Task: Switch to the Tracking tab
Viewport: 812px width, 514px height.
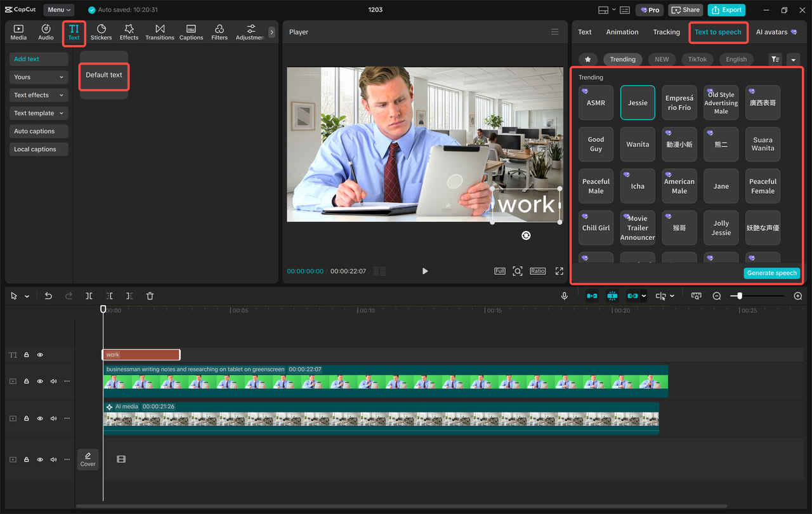Action: tap(666, 32)
